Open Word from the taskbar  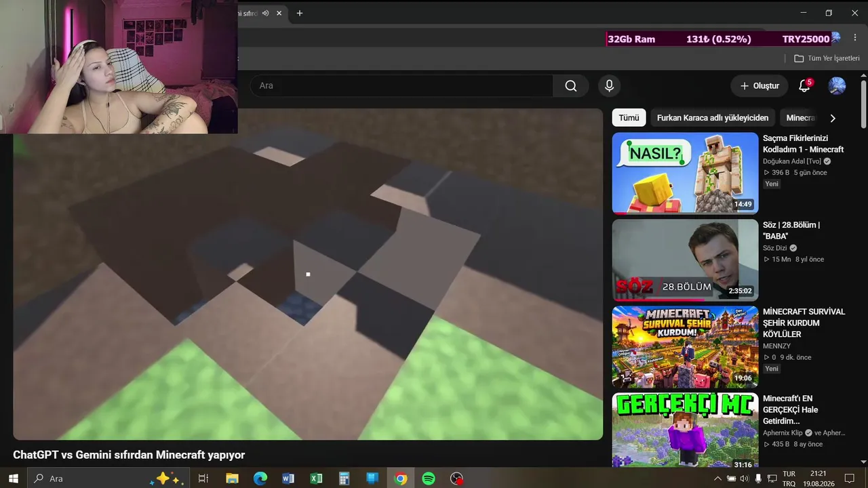288,479
